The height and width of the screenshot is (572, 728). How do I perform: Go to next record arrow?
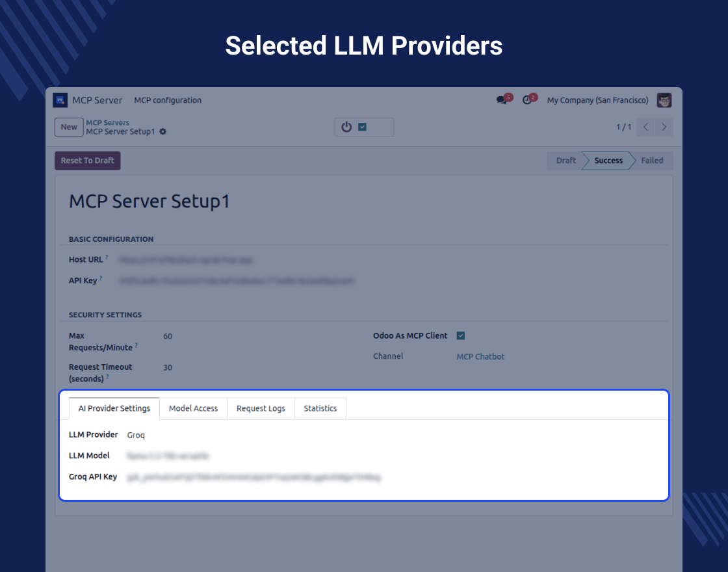click(x=664, y=127)
